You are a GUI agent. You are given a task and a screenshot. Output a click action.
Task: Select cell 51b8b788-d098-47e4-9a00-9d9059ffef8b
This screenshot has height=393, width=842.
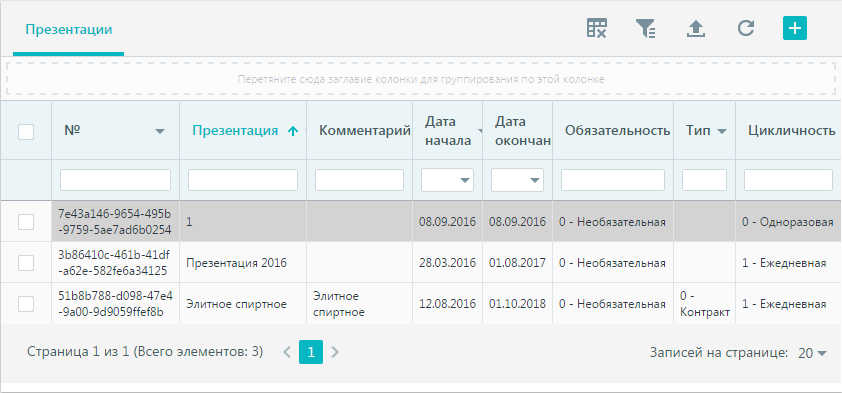pos(115,304)
